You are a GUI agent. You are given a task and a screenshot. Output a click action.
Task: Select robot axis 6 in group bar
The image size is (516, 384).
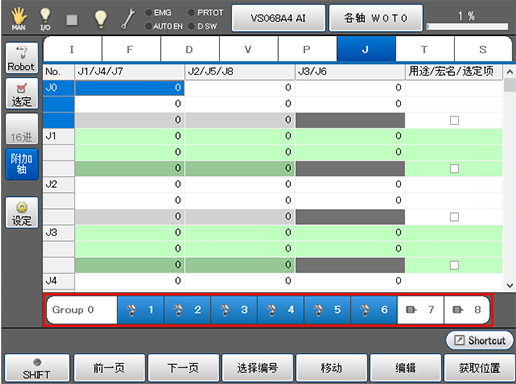[x=374, y=310]
